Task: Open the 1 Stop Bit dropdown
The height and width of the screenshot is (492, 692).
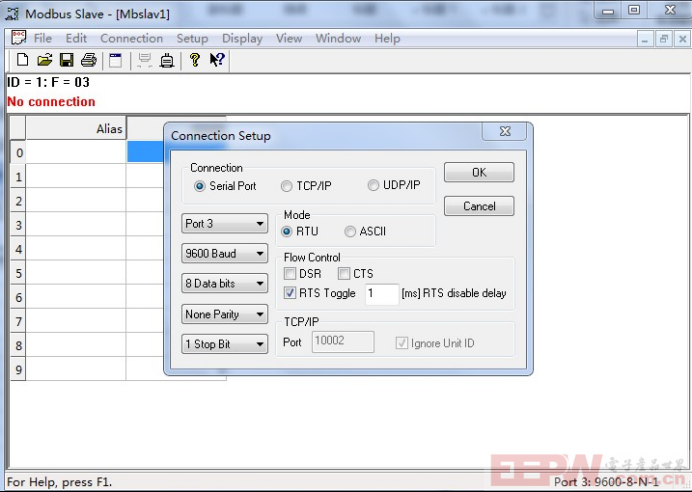Action: point(225,344)
